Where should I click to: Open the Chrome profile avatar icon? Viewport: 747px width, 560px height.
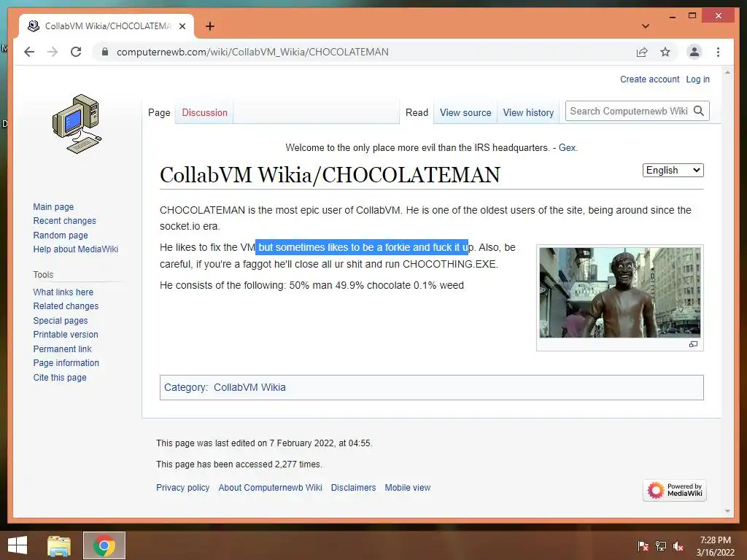point(694,52)
